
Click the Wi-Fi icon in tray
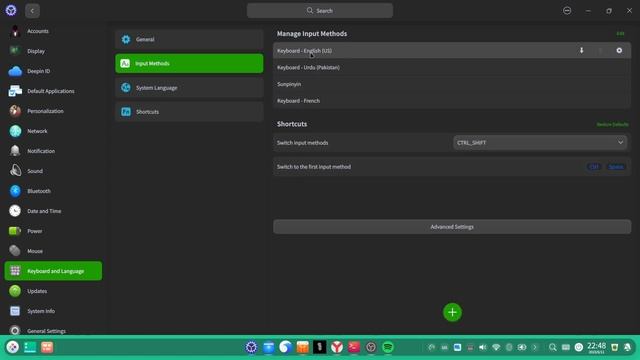(x=496, y=347)
